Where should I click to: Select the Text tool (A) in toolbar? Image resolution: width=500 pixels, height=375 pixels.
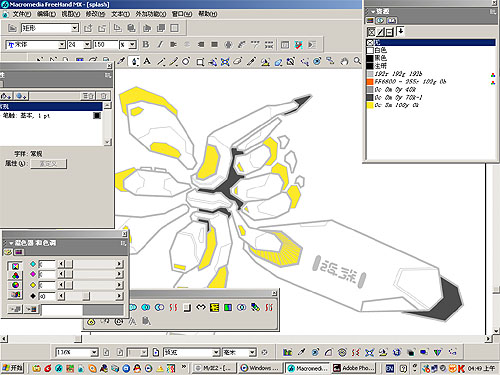pyautogui.click(x=147, y=61)
